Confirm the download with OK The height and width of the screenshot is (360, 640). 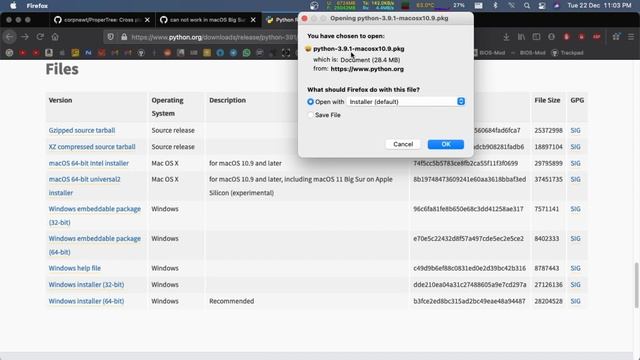[x=446, y=144]
